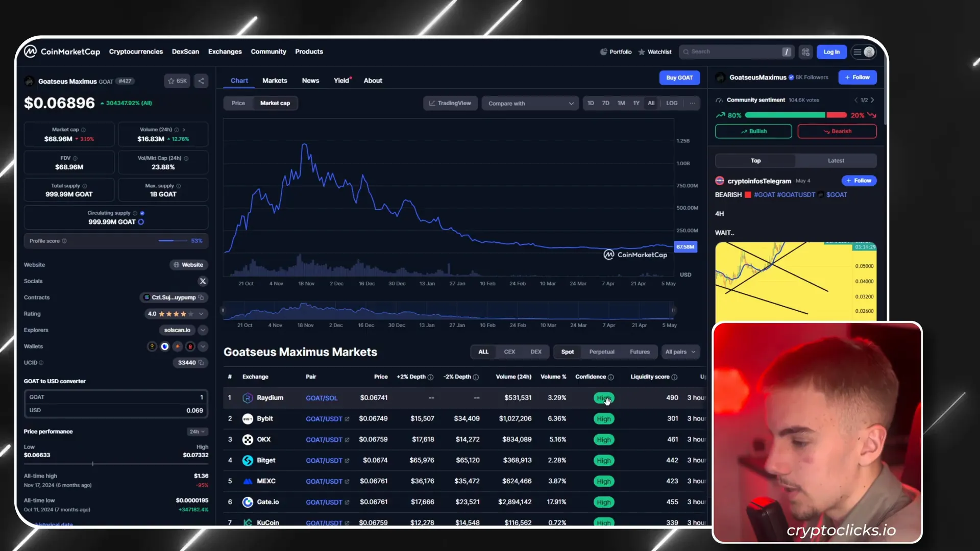Click the X social icon

point(203,281)
